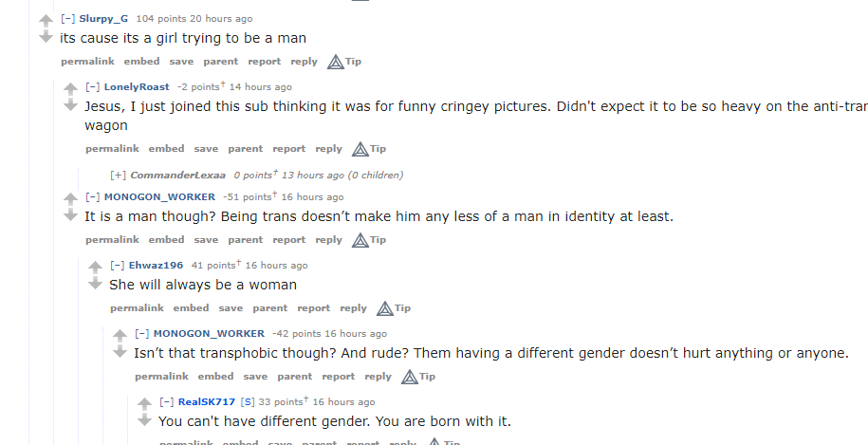Screen dimensions: 868x445
Task: Report LonelyRoast's comment
Action: 289,149
